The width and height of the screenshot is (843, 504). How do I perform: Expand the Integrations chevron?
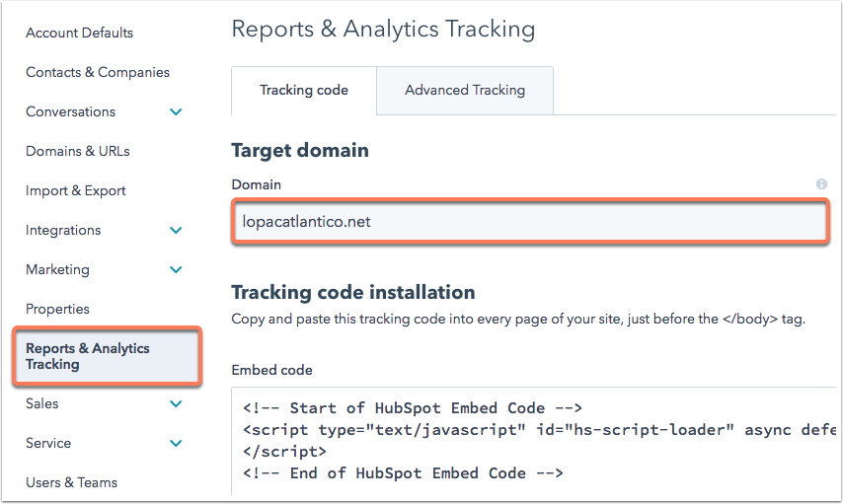(176, 231)
